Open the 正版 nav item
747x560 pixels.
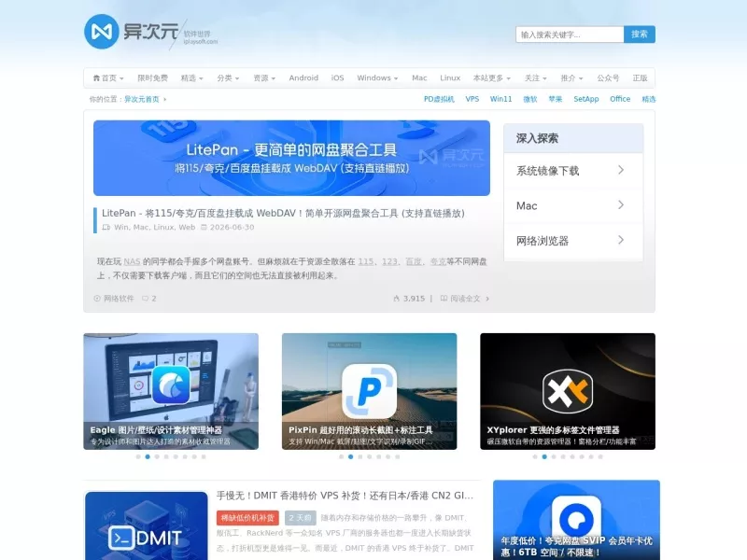[x=640, y=78]
